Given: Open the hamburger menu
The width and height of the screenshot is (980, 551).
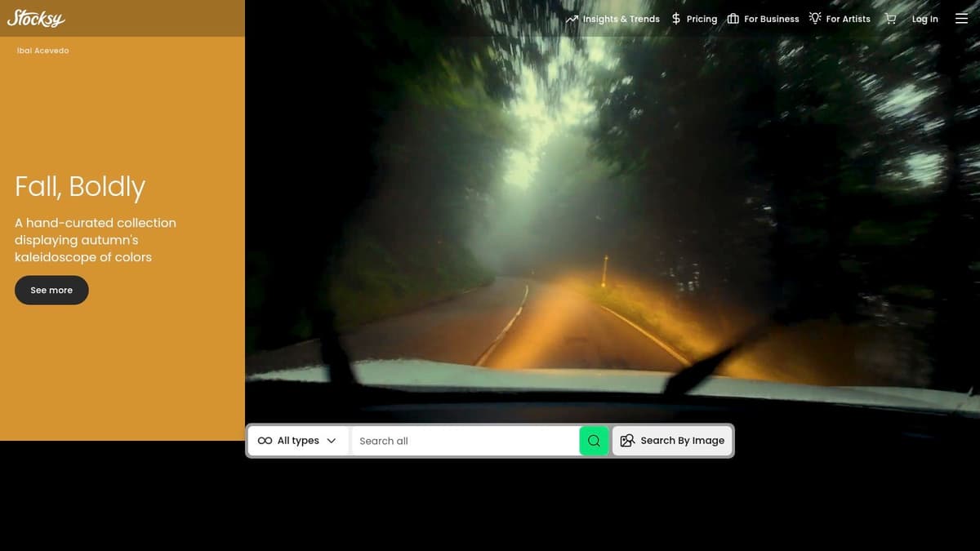Looking at the screenshot, I should 961,19.
